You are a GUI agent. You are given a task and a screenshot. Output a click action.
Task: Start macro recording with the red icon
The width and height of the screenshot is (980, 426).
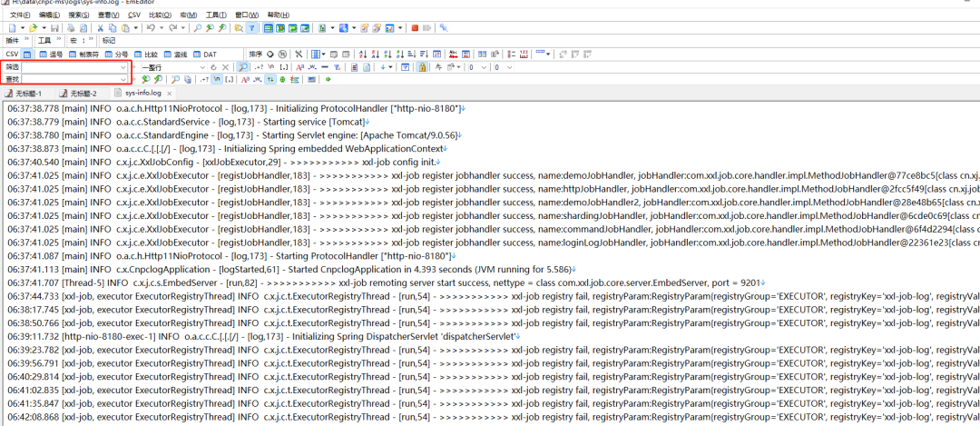tap(415, 27)
